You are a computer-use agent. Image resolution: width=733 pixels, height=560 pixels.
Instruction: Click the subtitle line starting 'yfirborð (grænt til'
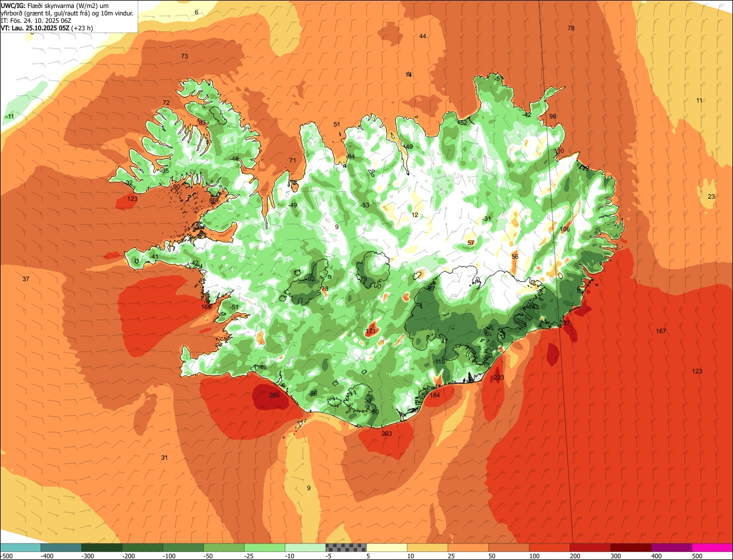tap(68, 13)
